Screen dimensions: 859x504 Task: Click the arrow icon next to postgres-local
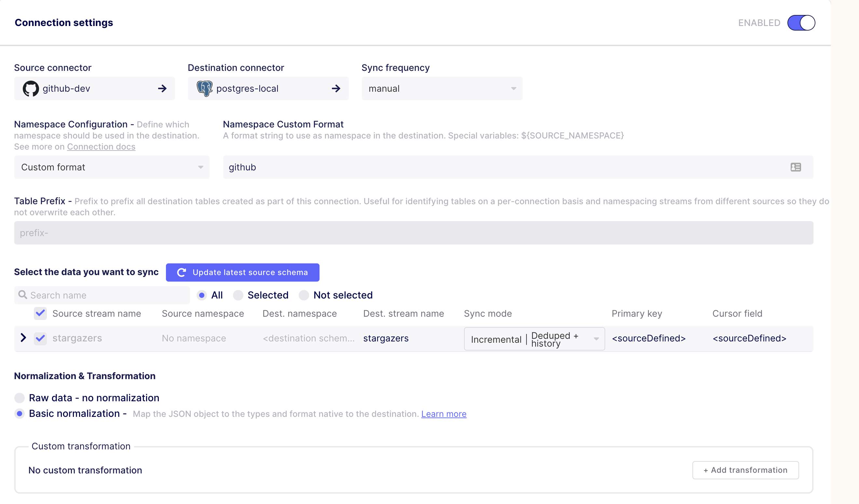pyautogui.click(x=336, y=88)
